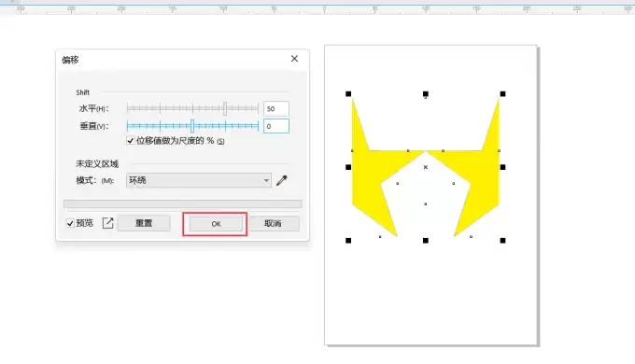The height and width of the screenshot is (364, 635).
Task: Click the top-left selection handle of shape
Action: tap(348, 94)
